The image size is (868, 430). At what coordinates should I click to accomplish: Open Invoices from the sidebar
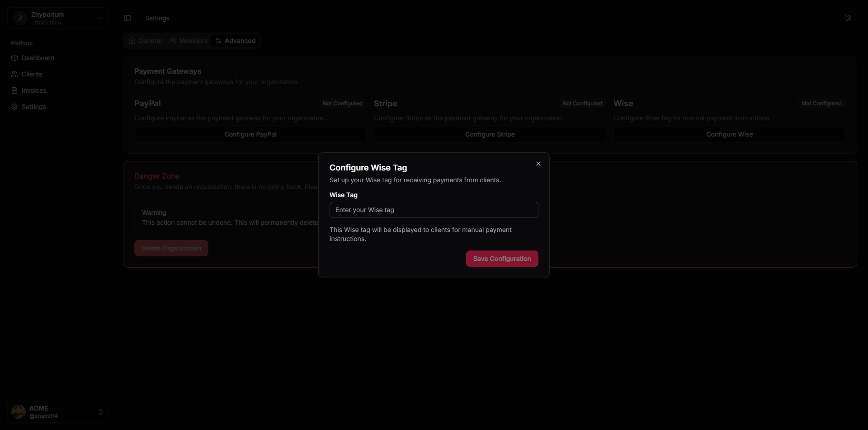click(58, 90)
